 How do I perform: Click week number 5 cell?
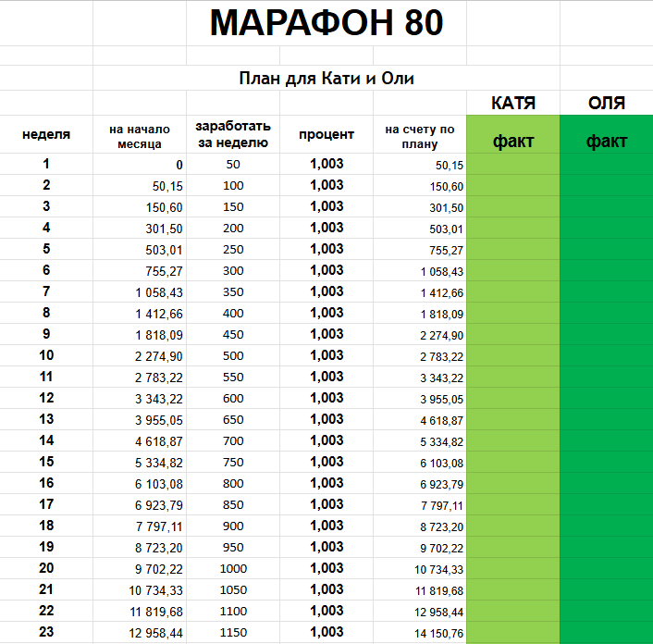[46, 249]
